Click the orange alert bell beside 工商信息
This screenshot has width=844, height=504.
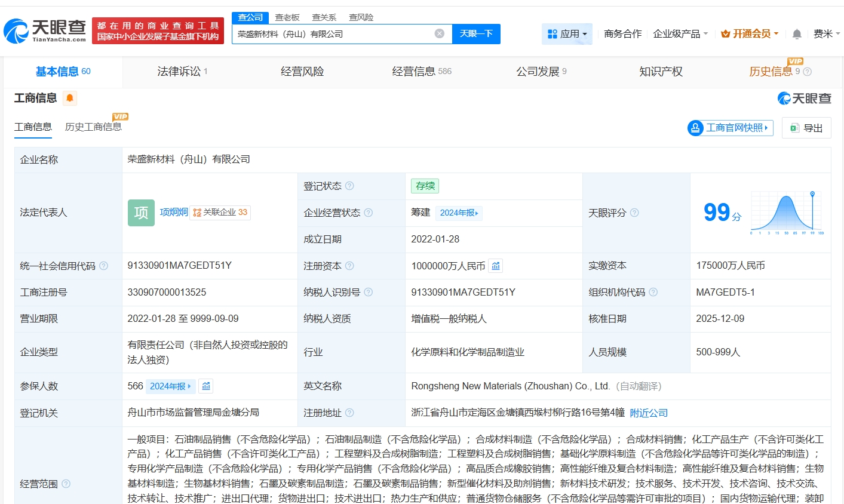pyautogui.click(x=70, y=98)
